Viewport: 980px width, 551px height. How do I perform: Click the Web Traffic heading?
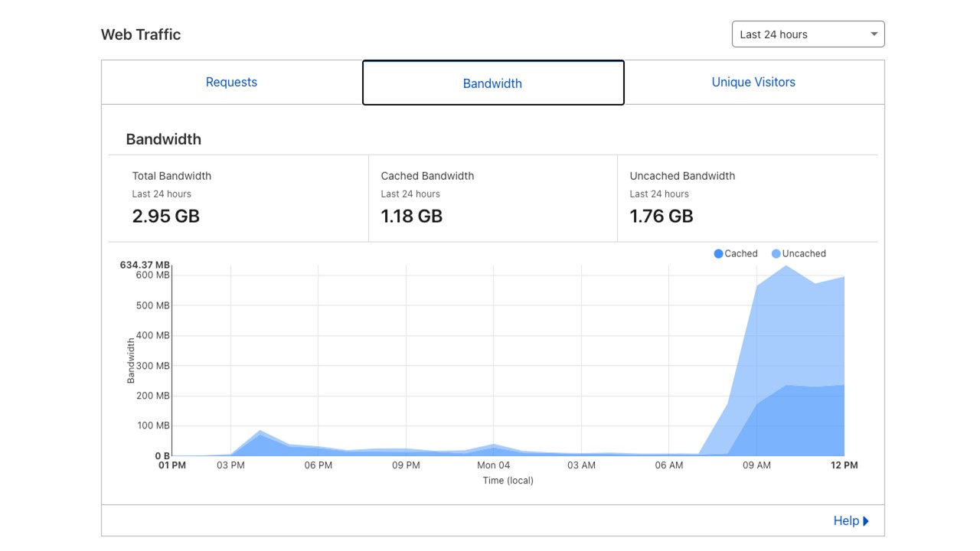click(141, 34)
